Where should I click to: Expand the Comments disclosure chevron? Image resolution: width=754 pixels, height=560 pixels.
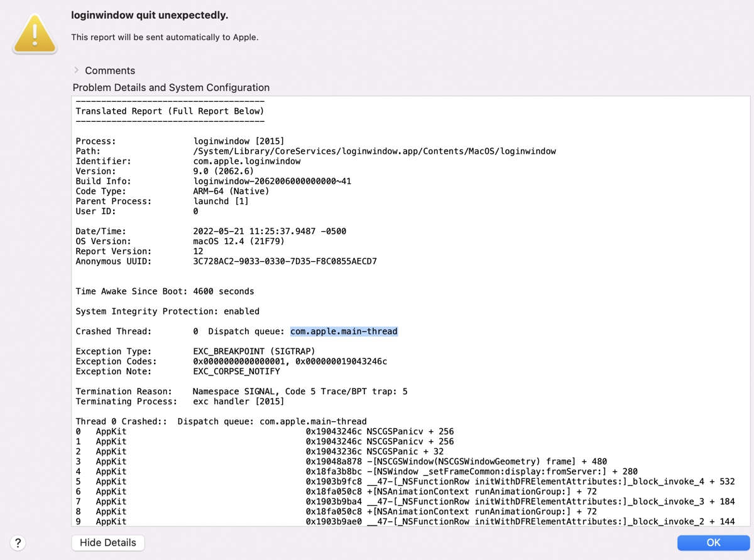click(x=77, y=70)
